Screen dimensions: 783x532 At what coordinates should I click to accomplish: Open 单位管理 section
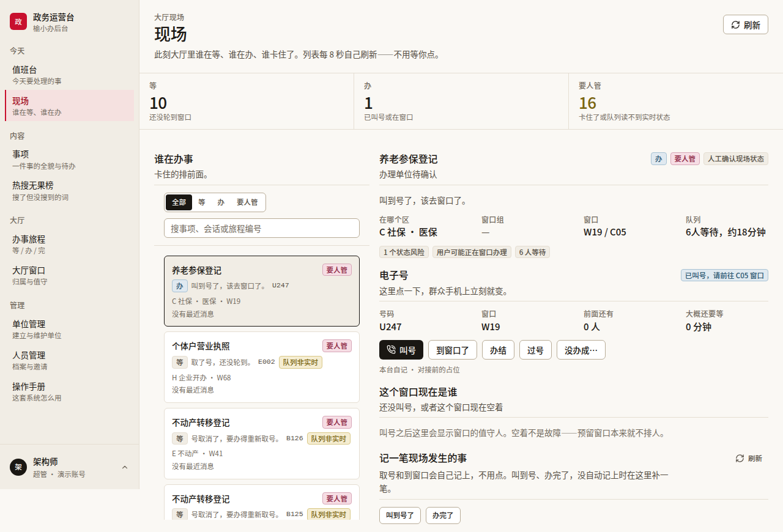click(x=69, y=329)
